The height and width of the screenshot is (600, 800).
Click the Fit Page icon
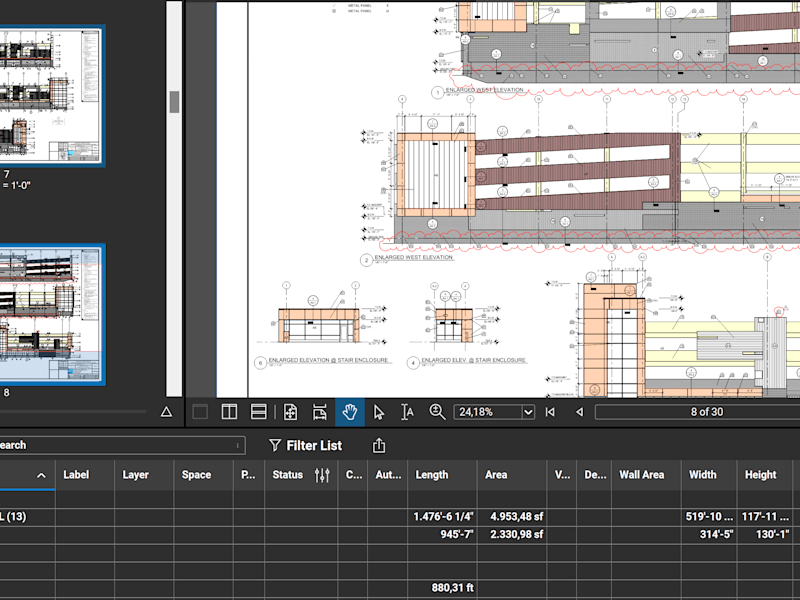pos(290,412)
